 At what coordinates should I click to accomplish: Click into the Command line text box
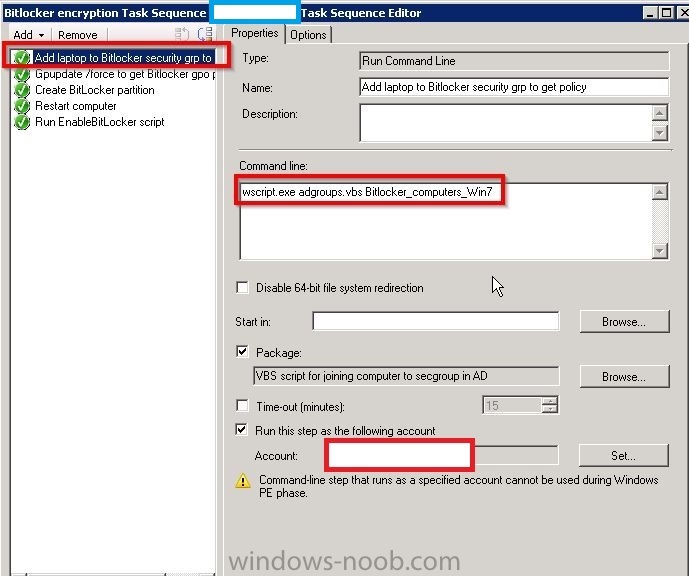pyautogui.click(x=446, y=221)
